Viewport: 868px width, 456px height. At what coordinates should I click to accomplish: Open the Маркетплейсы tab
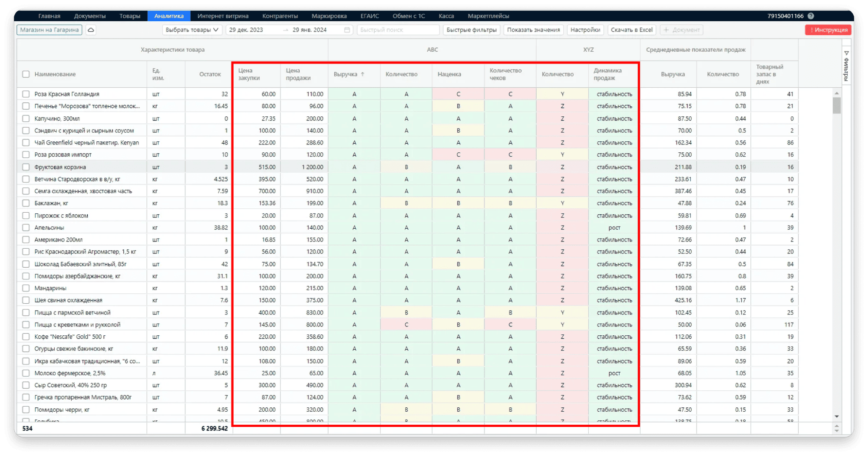pyautogui.click(x=488, y=16)
